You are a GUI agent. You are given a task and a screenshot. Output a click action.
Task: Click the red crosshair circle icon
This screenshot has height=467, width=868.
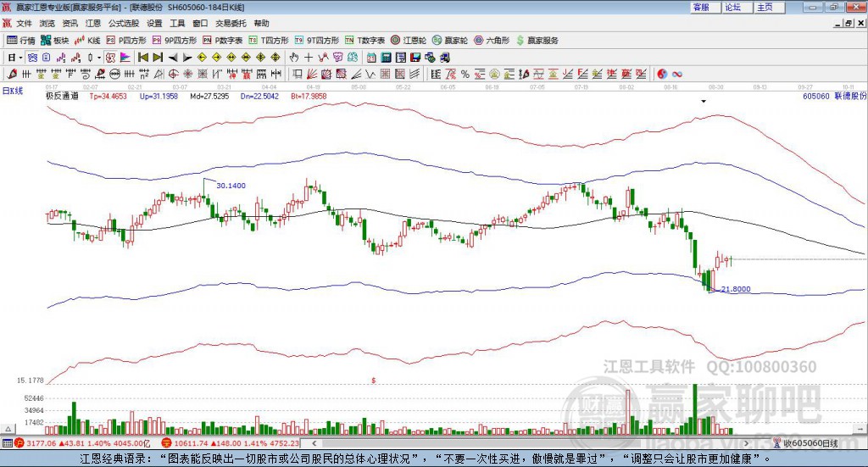pyautogui.click(x=173, y=74)
